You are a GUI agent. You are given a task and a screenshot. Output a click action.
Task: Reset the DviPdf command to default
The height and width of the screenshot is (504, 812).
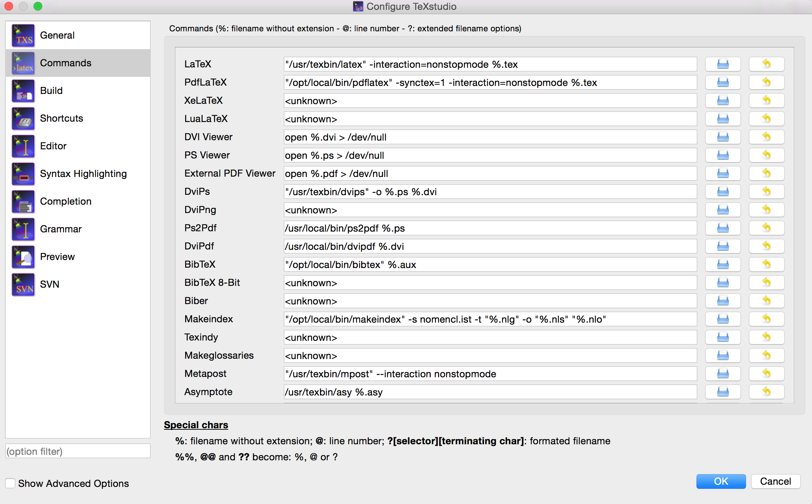point(766,246)
